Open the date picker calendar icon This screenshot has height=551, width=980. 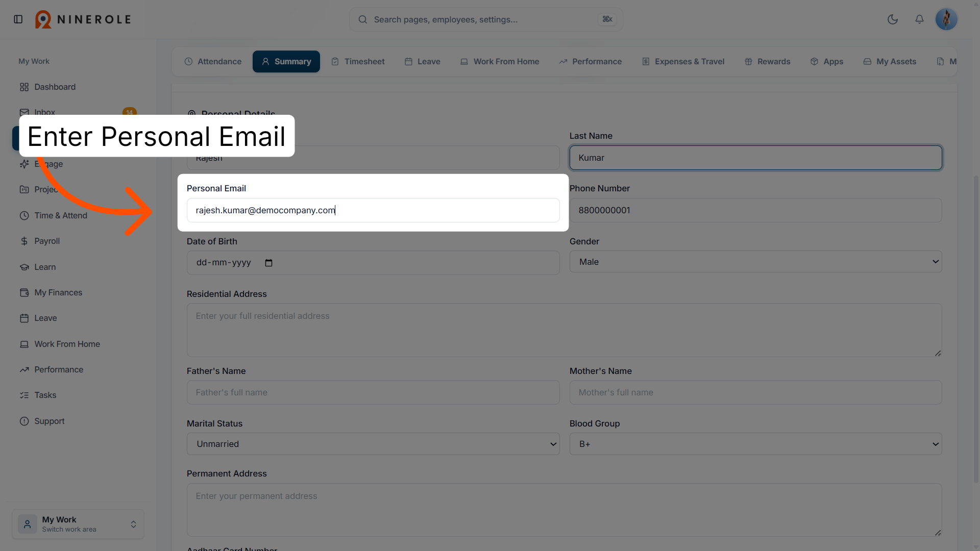[x=269, y=263]
